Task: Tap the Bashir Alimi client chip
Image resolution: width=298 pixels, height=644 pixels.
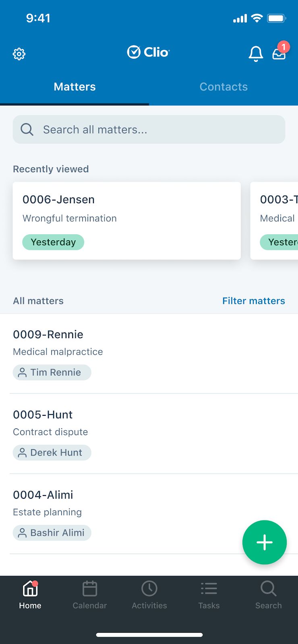Action: [x=52, y=533]
